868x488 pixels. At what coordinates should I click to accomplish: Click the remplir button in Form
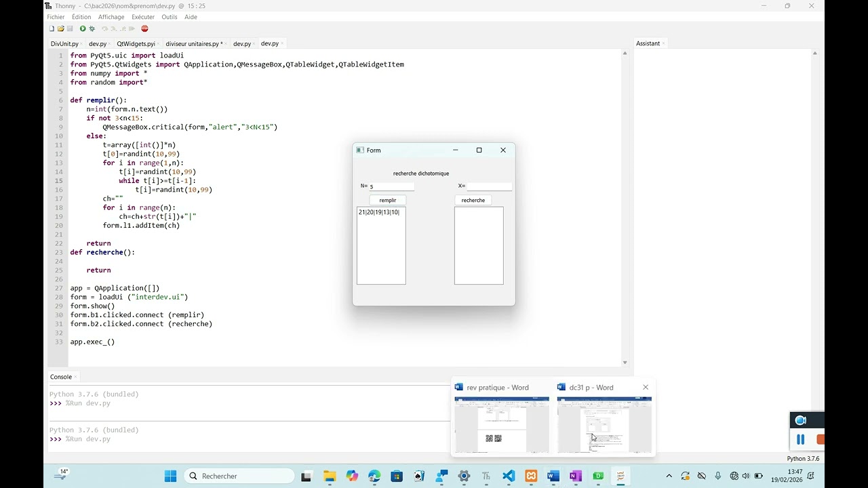(388, 200)
